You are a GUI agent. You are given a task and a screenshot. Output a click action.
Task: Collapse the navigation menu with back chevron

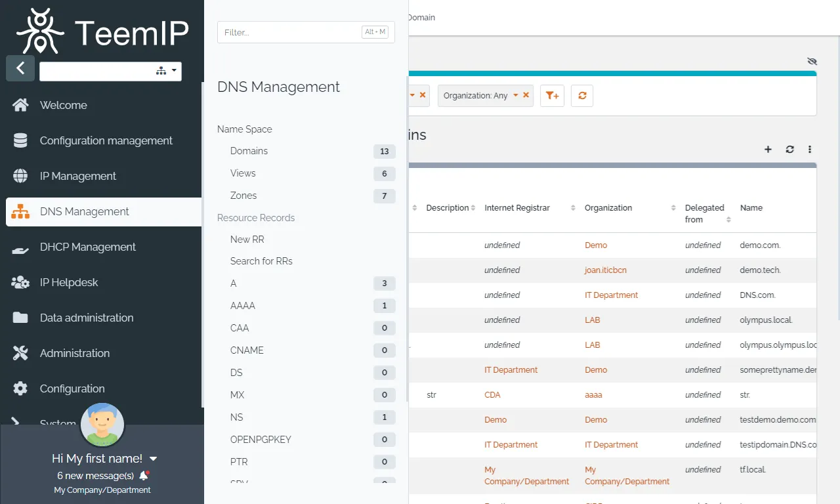coord(20,68)
